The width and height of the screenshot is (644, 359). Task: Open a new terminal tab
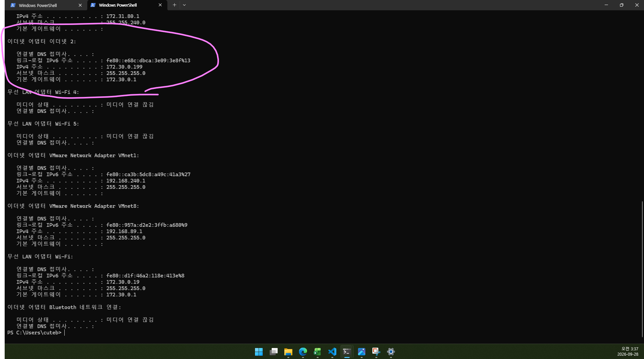click(x=174, y=5)
